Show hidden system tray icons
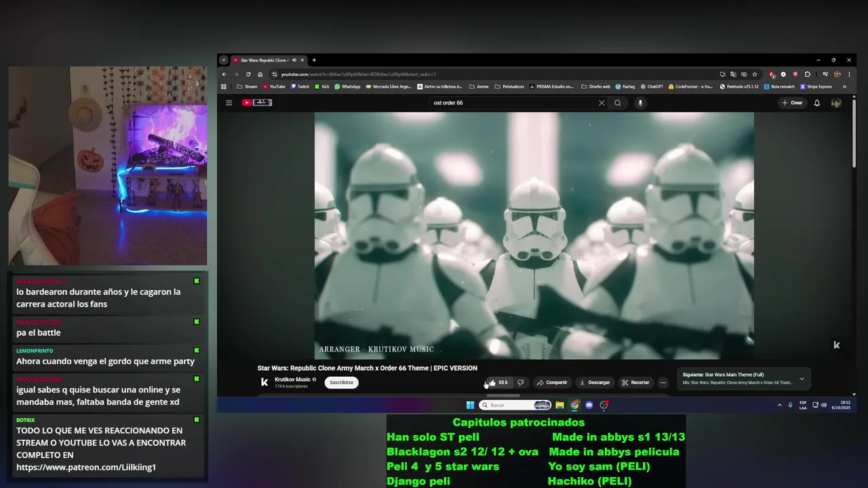This screenshot has width=868, height=488. tap(779, 405)
